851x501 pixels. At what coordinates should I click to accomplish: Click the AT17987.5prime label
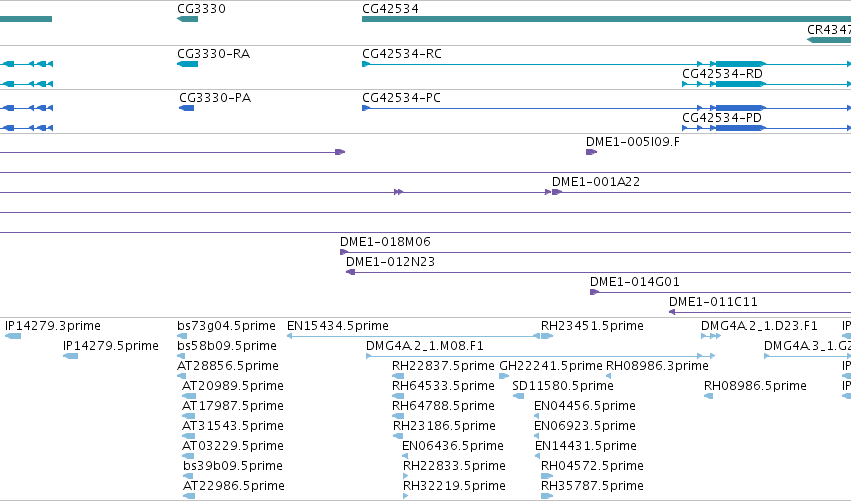click(233, 406)
